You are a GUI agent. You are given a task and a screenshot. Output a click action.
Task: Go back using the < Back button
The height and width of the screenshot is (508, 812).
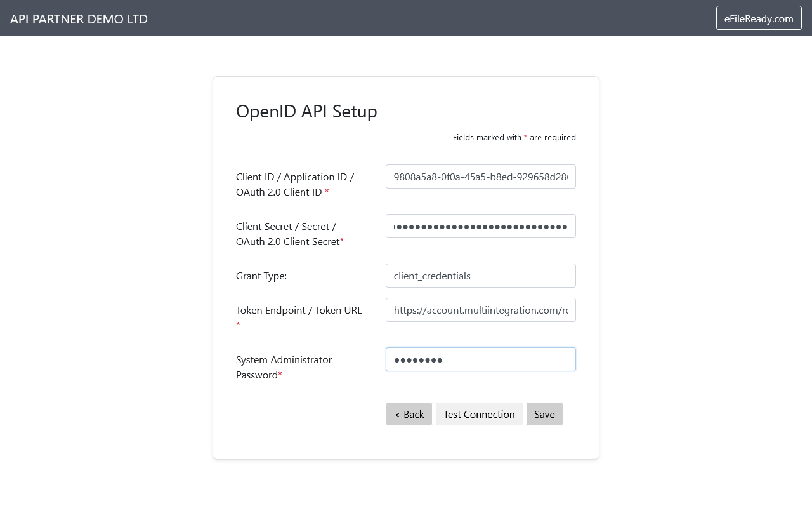[409, 414]
